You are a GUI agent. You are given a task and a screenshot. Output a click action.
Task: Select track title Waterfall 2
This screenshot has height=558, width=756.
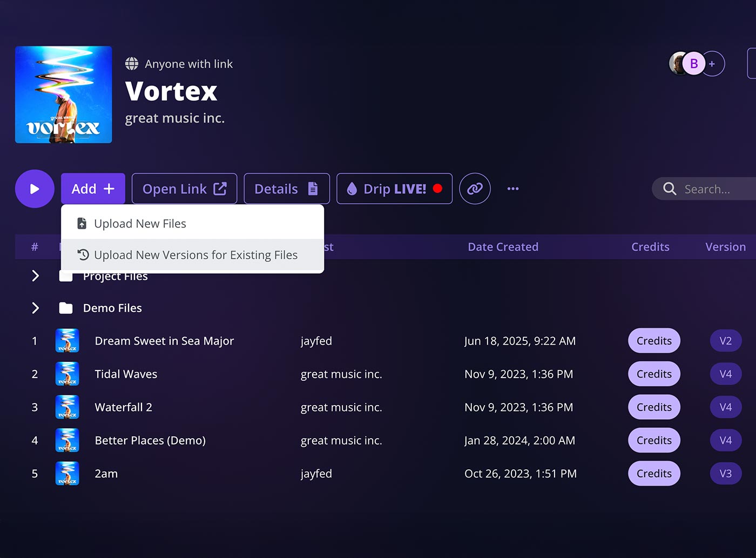pyautogui.click(x=123, y=407)
